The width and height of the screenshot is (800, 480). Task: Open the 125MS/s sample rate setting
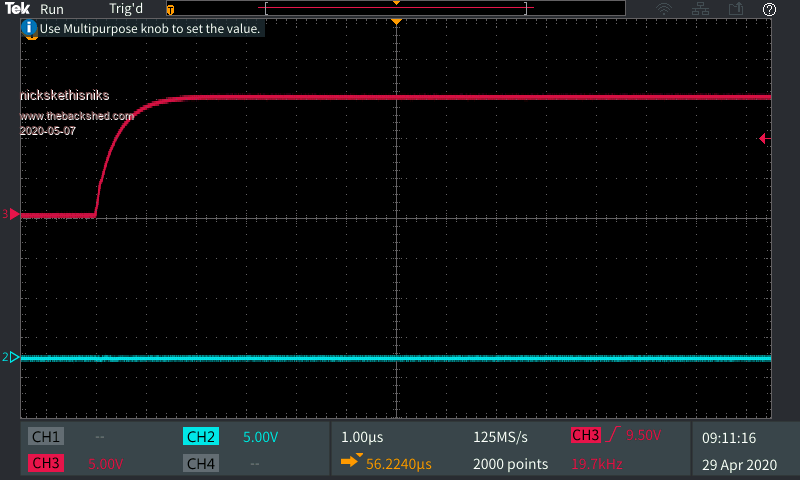pyautogui.click(x=502, y=437)
